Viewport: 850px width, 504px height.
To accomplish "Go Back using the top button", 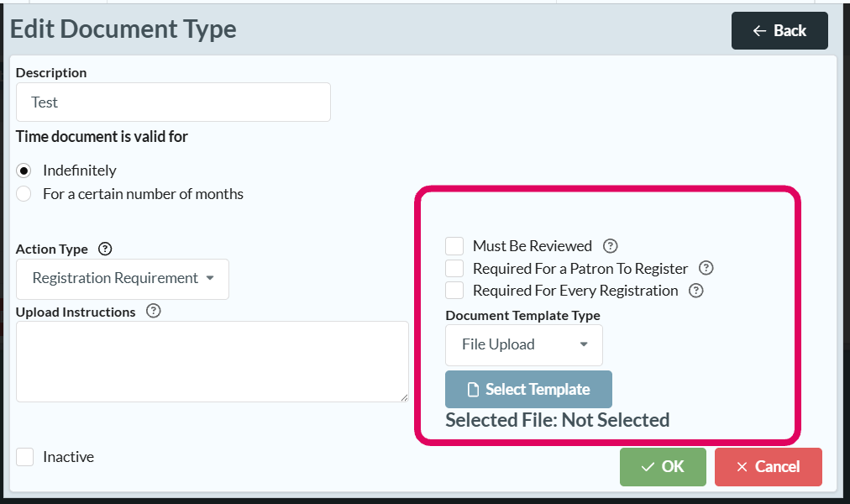I will 779,31.
